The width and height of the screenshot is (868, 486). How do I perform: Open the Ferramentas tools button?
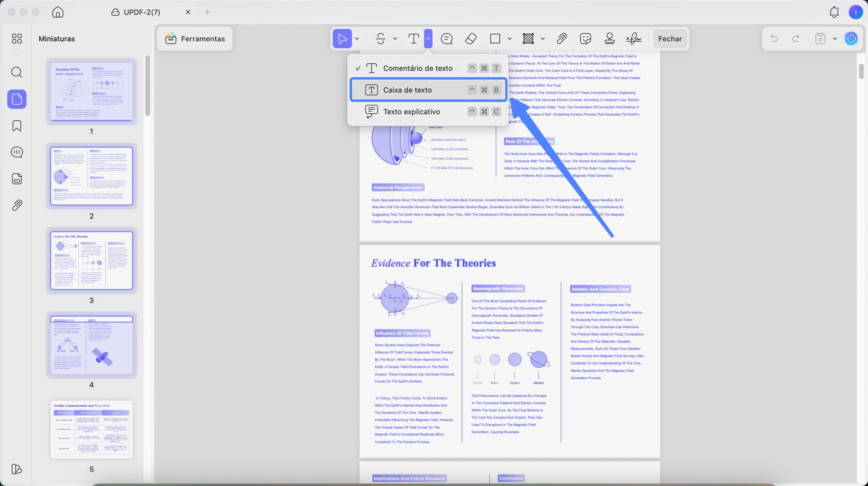[195, 39]
